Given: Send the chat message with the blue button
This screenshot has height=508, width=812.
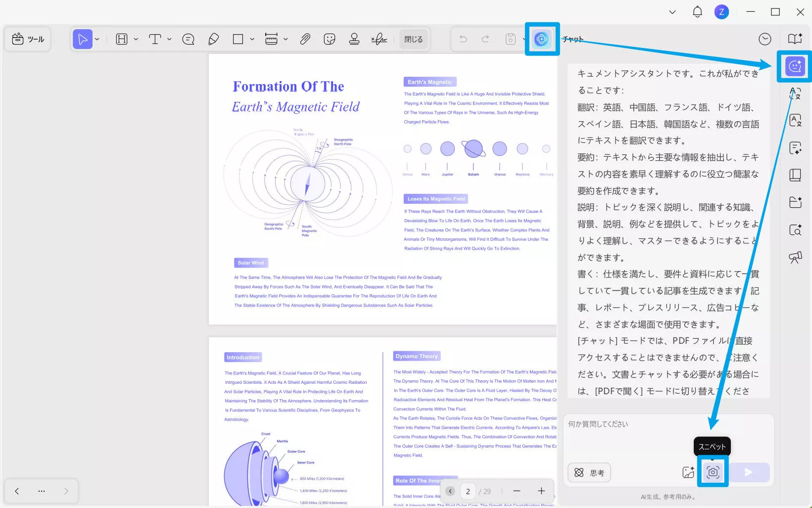Looking at the screenshot, I should [x=749, y=472].
